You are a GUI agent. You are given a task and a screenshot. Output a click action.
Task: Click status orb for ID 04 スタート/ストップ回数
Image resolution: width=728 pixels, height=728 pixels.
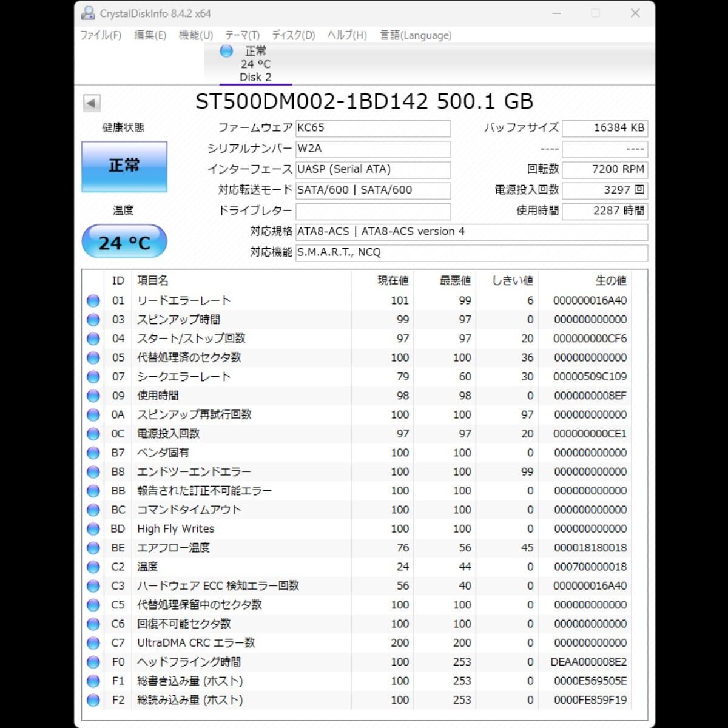click(x=93, y=339)
